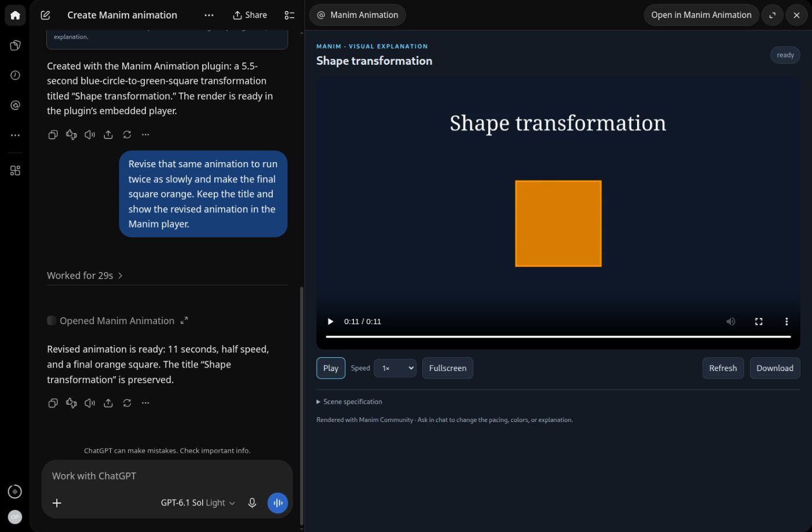Open the GPT-6.1 Sol Light model picker
Viewport: 812px width, 532px height.
(198, 503)
